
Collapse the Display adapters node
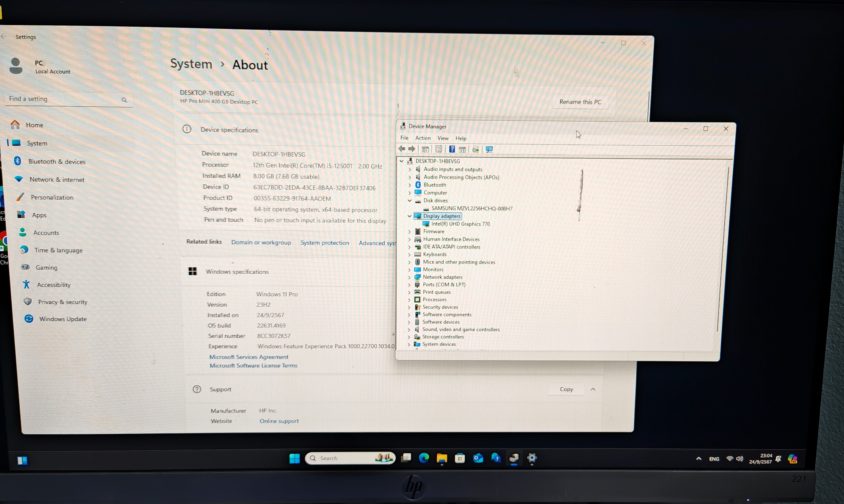pos(410,216)
